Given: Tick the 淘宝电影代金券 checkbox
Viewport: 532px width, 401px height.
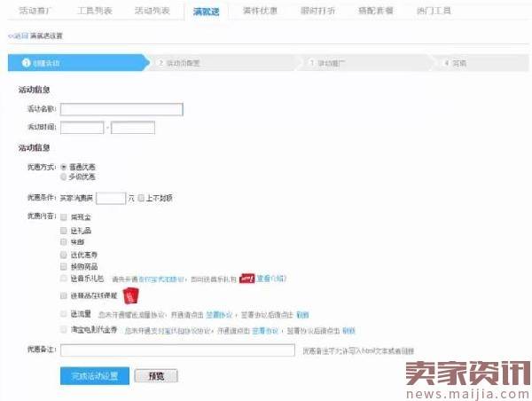Looking at the screenshot, I should pyautogui.click(x=64, y=329).
